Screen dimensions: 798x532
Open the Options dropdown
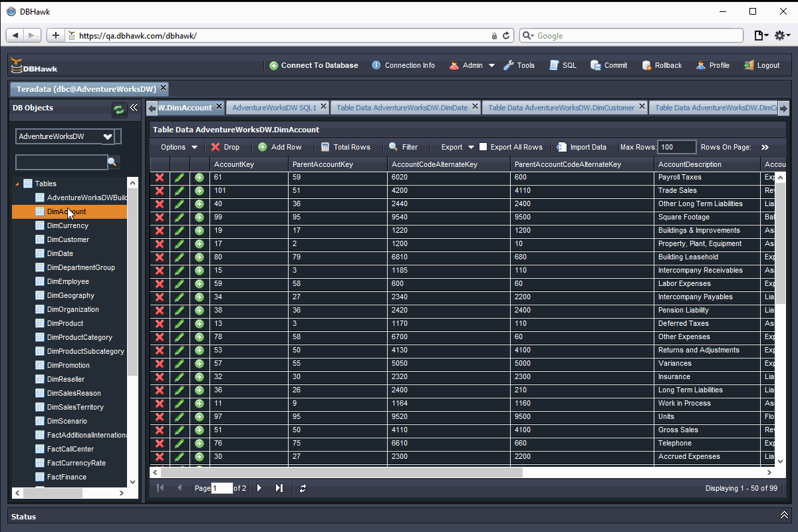coord(180,147)
